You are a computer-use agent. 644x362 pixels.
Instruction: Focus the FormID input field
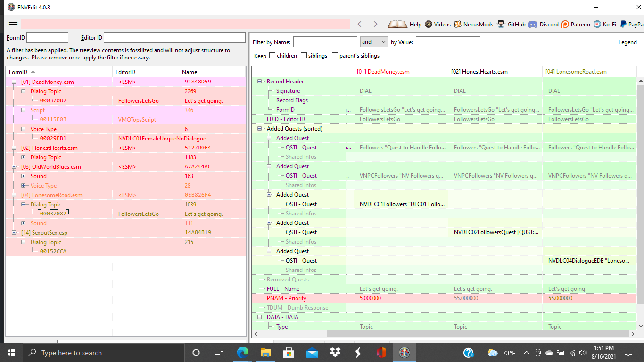[x=48, y=37]
